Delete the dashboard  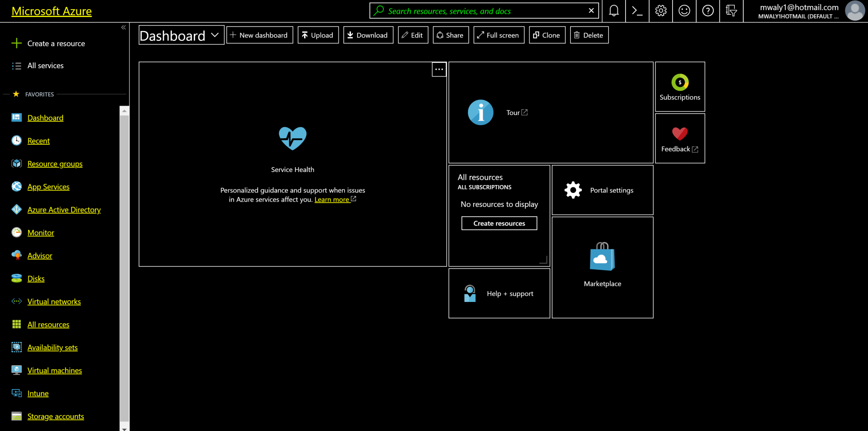pos(589,35)
